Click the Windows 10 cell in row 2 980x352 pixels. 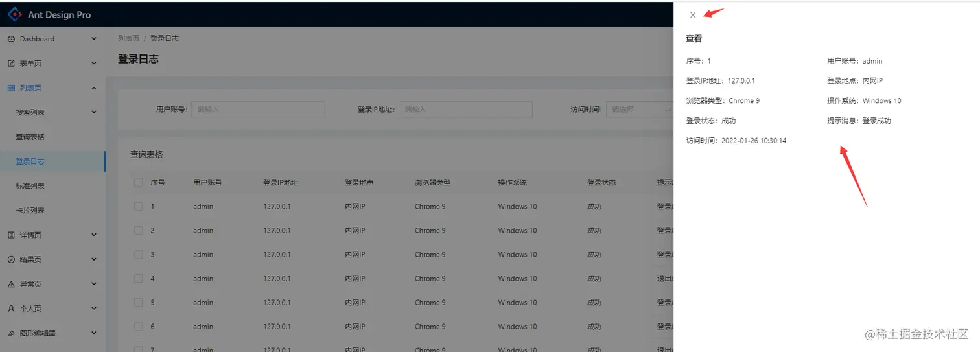(x=518, y=230)
